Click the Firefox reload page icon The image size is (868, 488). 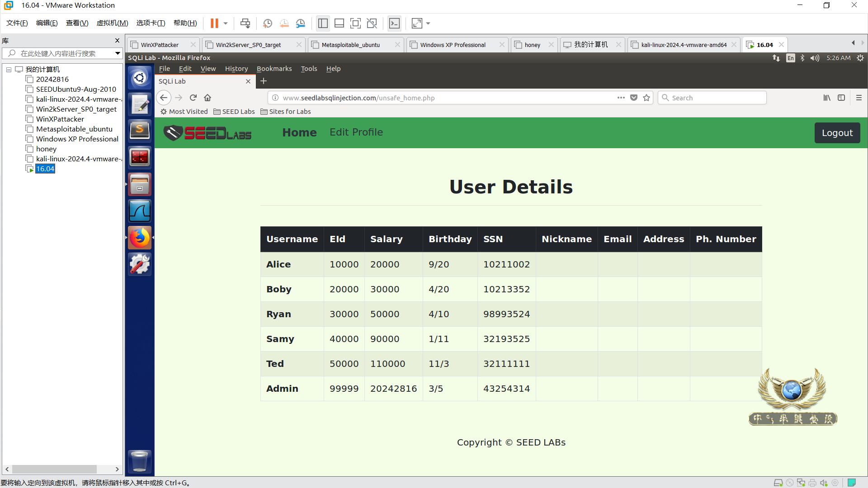click(193, 98)
